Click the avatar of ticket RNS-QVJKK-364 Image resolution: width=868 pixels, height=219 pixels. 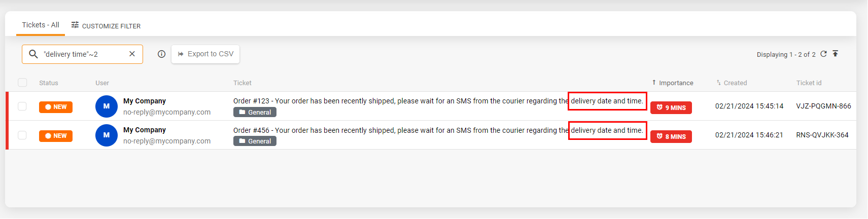coord(107,135)
